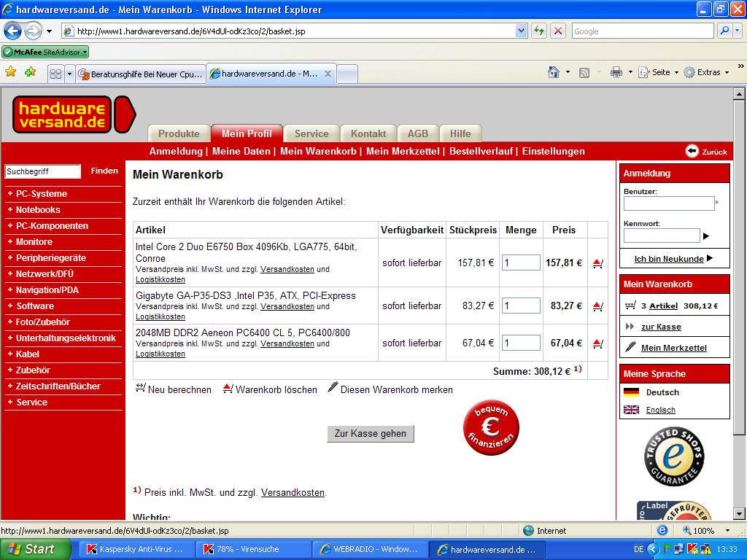
Task: Expand the Monitore category
Action: pyautogui.click(x=34, y=242)
